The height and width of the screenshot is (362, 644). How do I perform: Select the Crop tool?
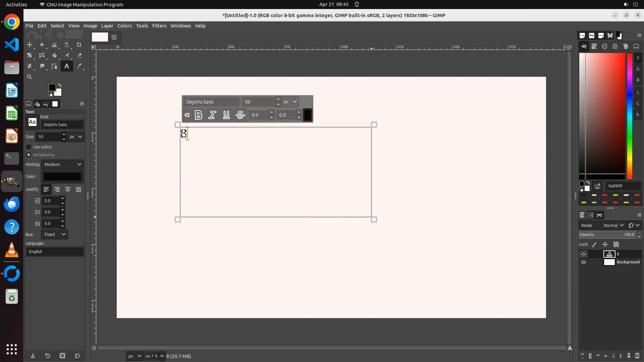[79, 45]
